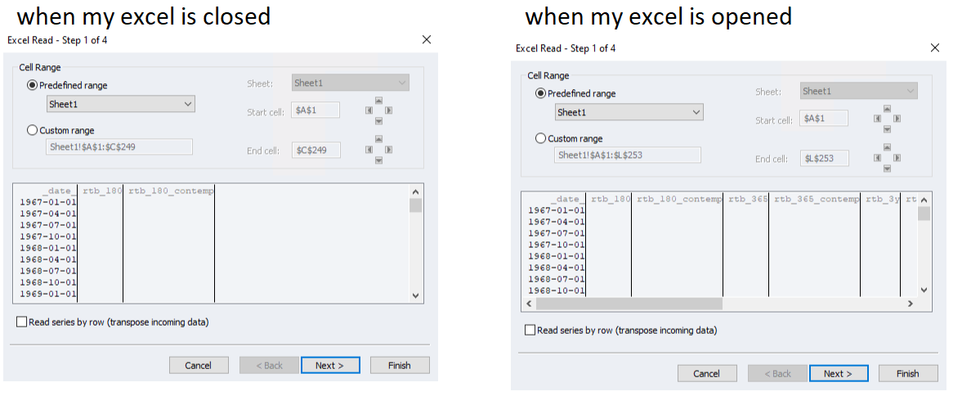Screen dimensions: 980x414
Task: Click End cell up arrow in opened-Excel dialog
Action: tap(887, 147)
